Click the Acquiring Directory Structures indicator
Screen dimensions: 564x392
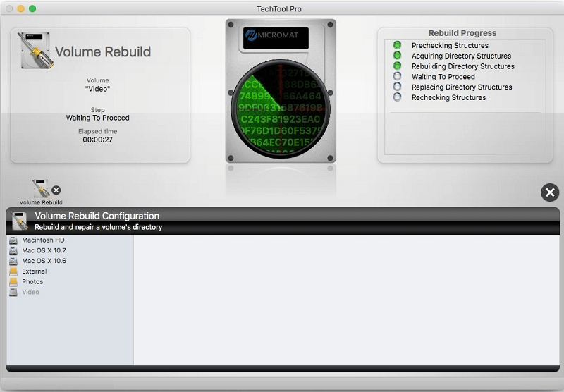[397, 56]
